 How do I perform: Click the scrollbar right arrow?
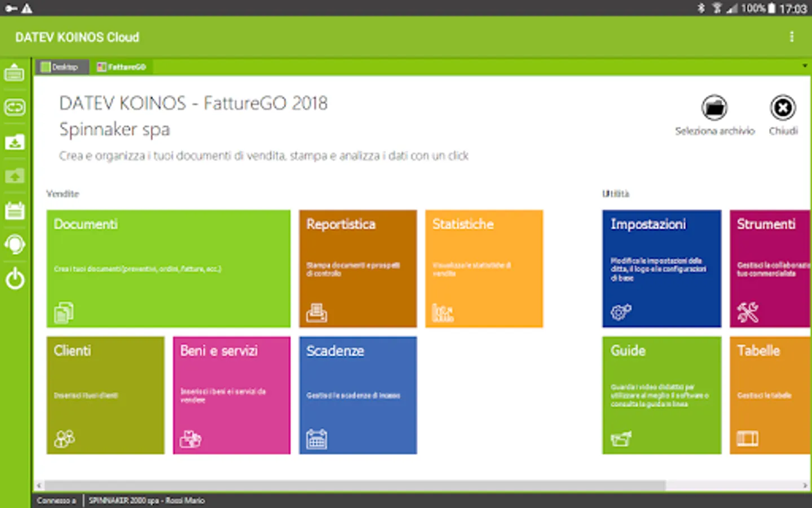[805, 485]
